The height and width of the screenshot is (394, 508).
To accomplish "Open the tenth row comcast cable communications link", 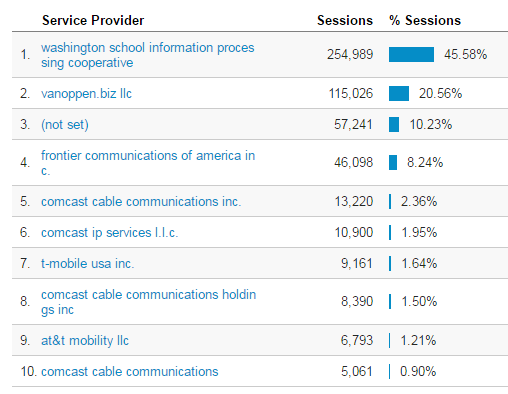I will (x=130, y=372).
